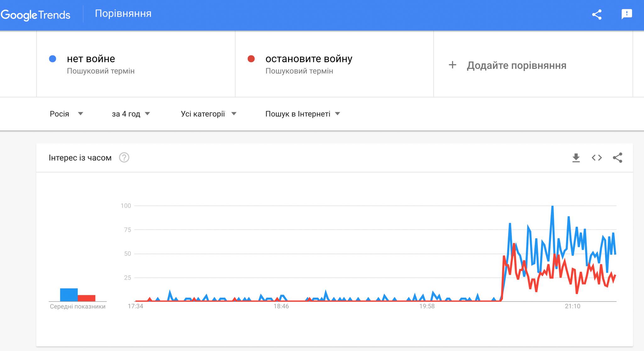Click the share icon in top header
The image size is (644, 351).
(597, 14)
